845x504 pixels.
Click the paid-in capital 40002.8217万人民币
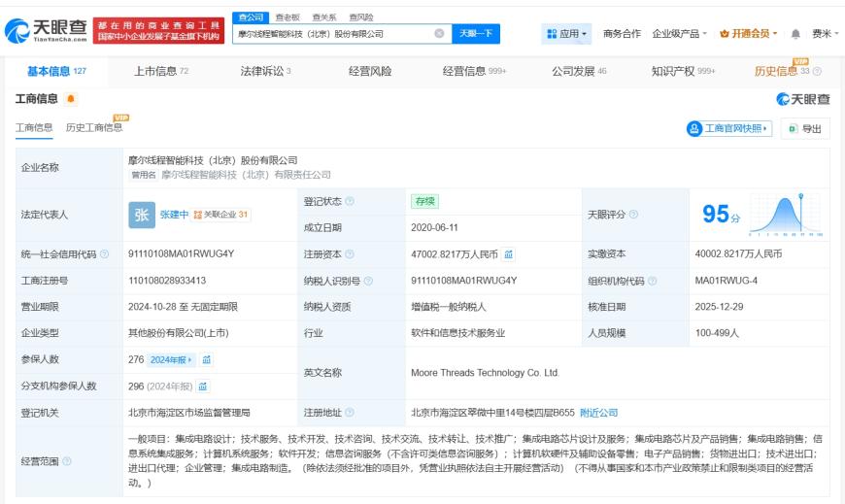coord(738,253)
